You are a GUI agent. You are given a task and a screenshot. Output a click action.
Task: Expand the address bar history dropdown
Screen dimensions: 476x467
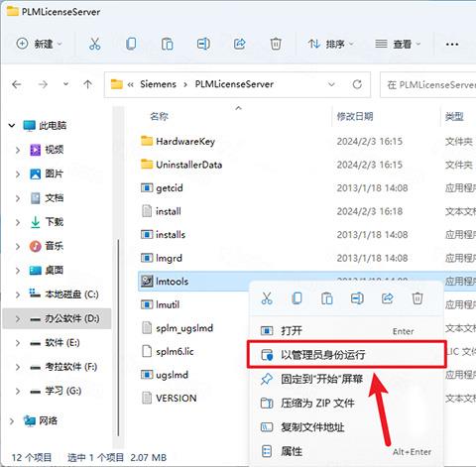[331, 84]
